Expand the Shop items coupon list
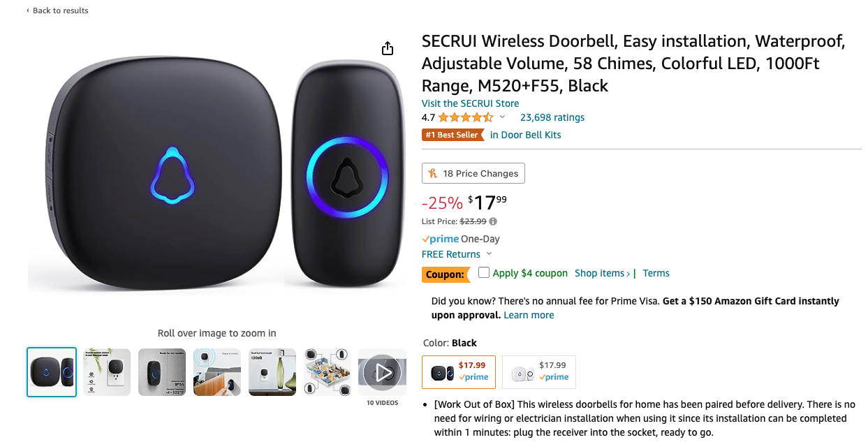The image size is (868, 442). [601, 273]
